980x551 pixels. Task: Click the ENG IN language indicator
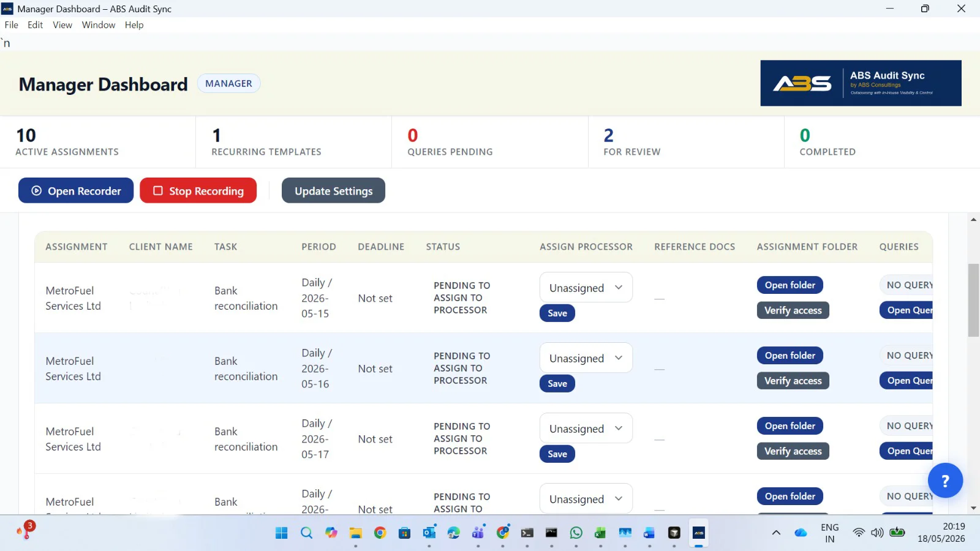coord(830,533)
